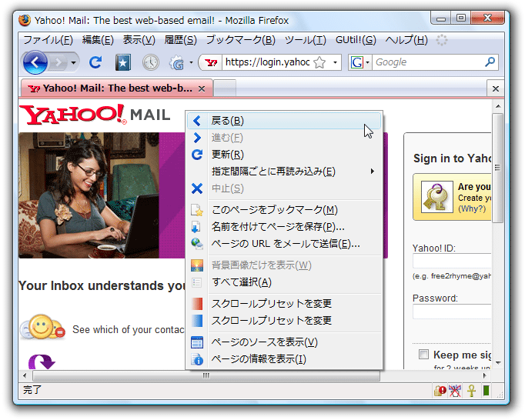Click the padlock warning status bar icon
This screenshot has width=525, height=420.
coord(440,391)
